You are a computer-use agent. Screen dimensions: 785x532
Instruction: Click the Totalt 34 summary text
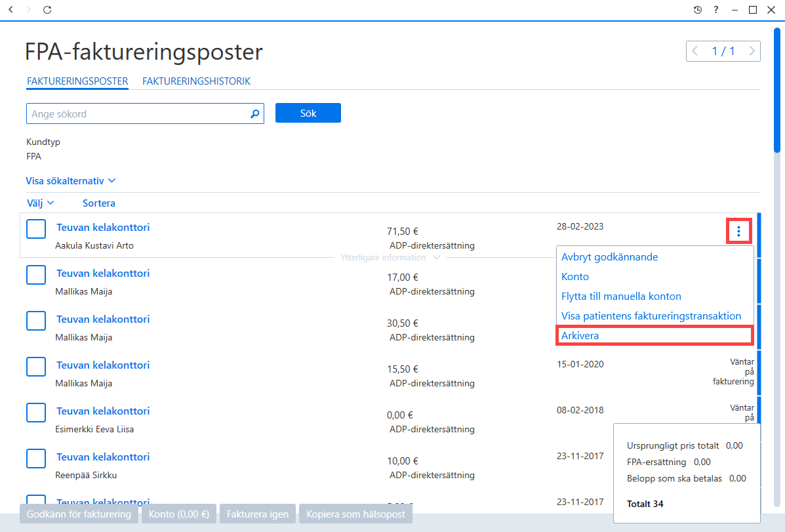tap(645, 504)
